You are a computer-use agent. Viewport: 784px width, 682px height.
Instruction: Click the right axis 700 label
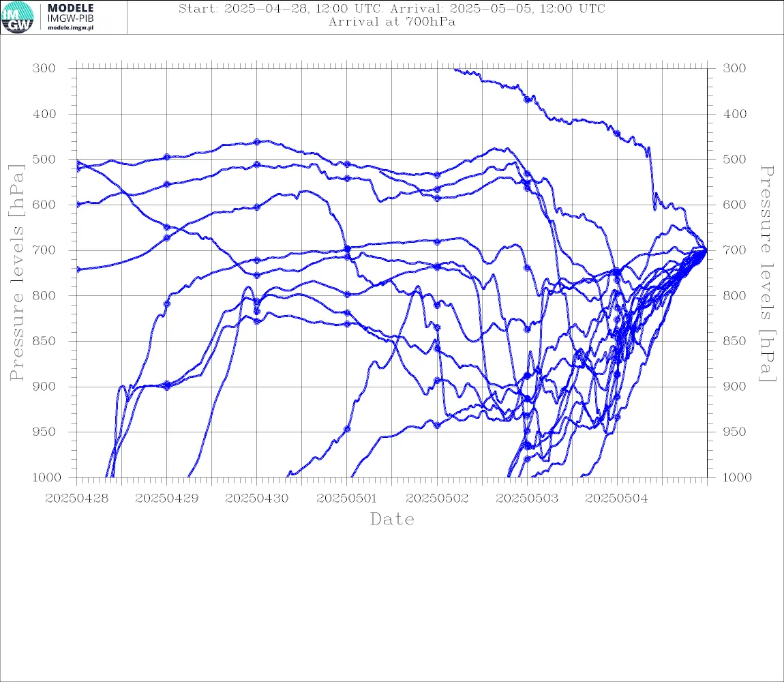(x=734, y=250)
